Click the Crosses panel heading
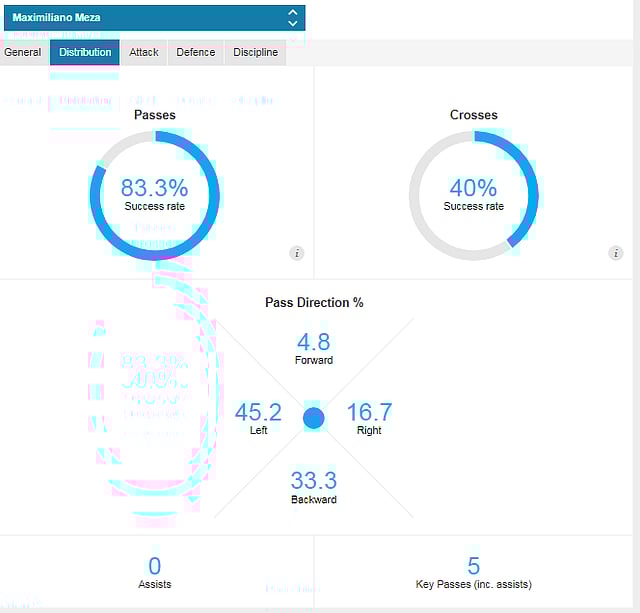The width and height of the screenshot is (640, 613). coord(474,115)
